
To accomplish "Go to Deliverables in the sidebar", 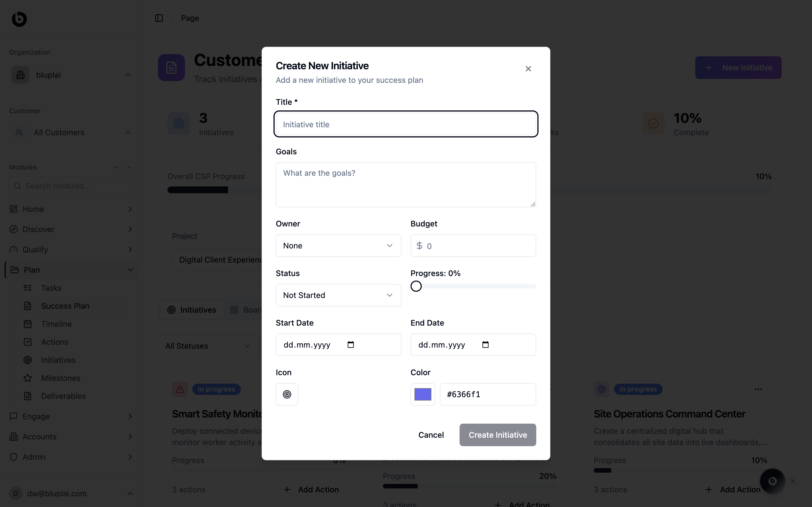I will 63,396.
